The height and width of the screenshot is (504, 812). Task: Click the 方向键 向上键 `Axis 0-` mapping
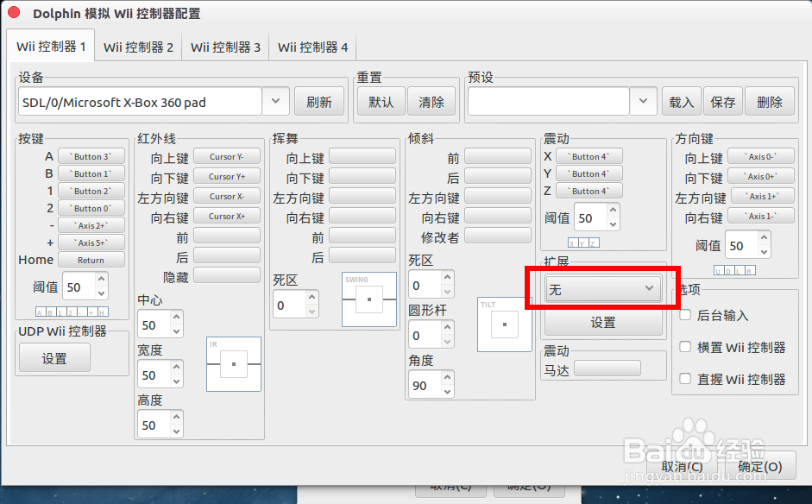(x=761, y=156)
